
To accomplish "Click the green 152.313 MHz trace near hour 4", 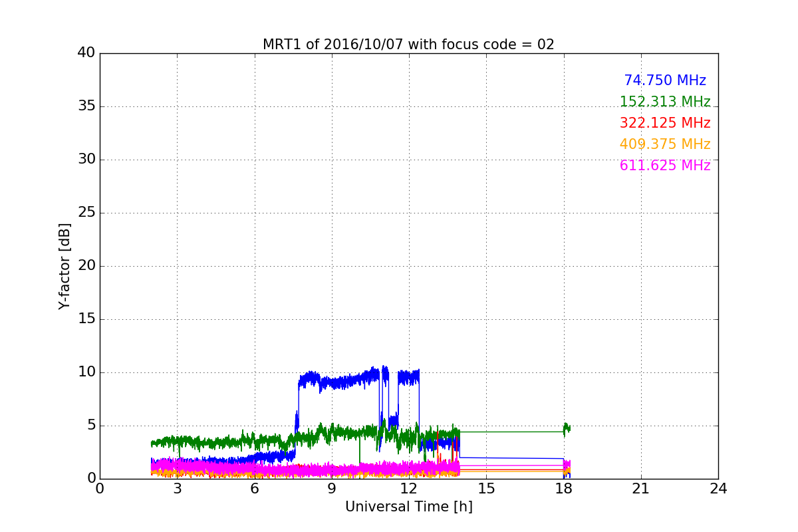I will click(203, 442).
